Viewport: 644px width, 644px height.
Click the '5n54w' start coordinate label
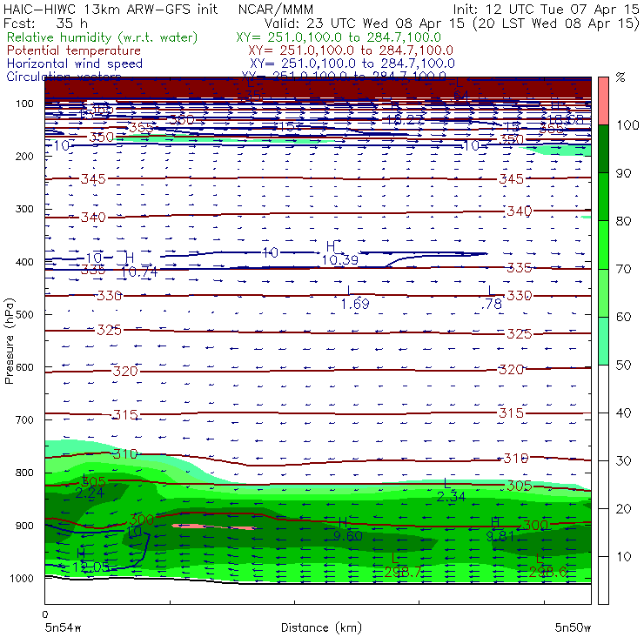coord(63,628)
